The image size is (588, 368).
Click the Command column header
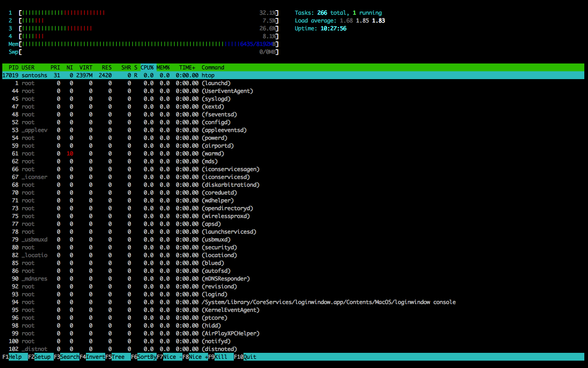[213, 68]
